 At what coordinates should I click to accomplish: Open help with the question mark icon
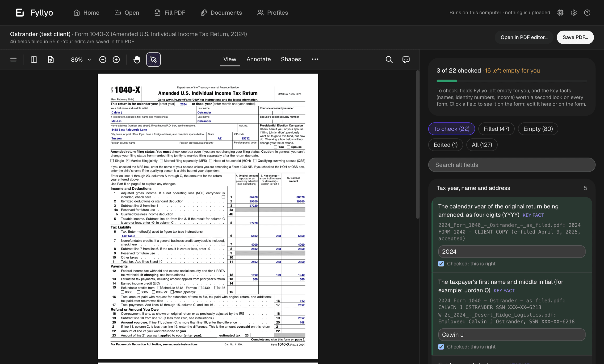pyautogui.click(x=587, y=13)
